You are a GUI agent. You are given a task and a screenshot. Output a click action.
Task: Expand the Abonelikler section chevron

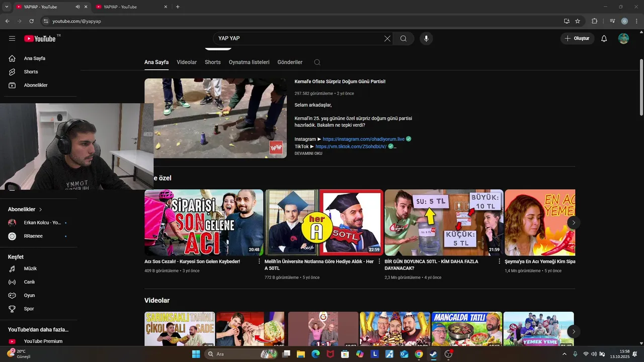click(41, 209)
